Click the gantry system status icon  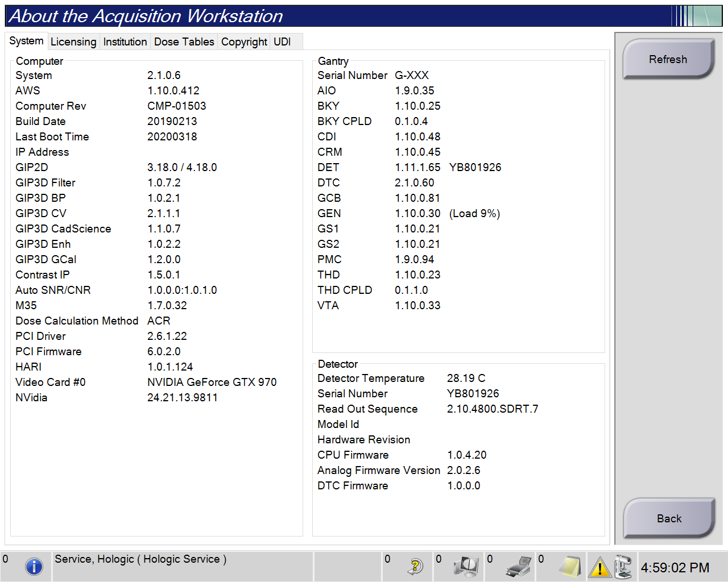coord(623,567)
